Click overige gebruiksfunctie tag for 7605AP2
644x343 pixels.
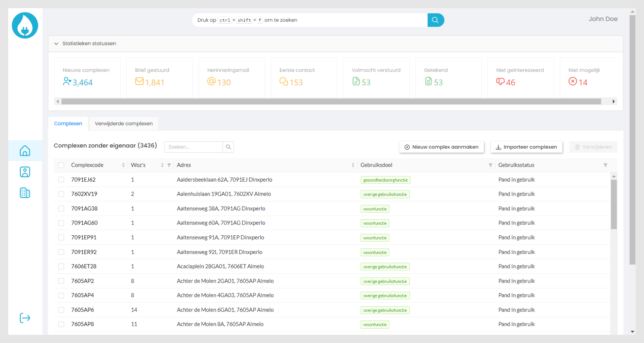click(385, 281)
